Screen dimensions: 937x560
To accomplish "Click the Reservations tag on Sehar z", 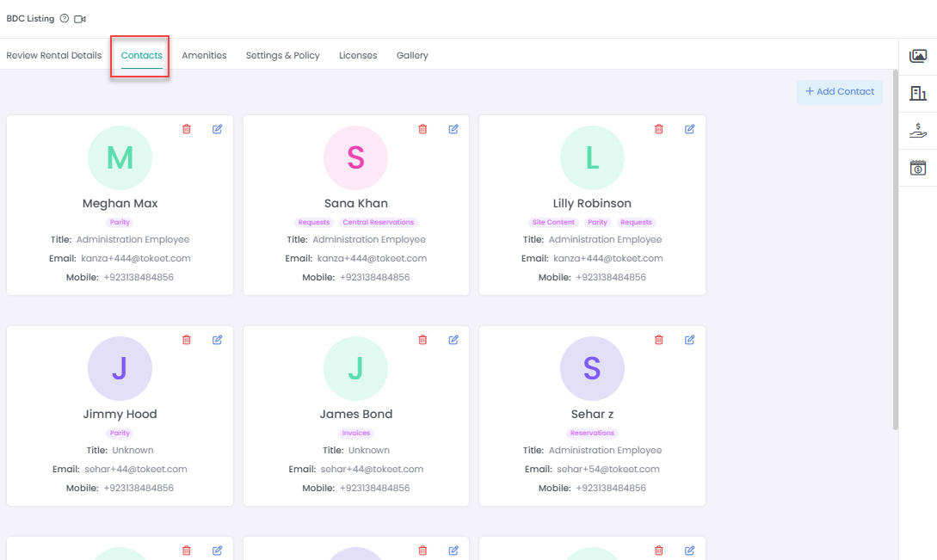I will (592, 434).
